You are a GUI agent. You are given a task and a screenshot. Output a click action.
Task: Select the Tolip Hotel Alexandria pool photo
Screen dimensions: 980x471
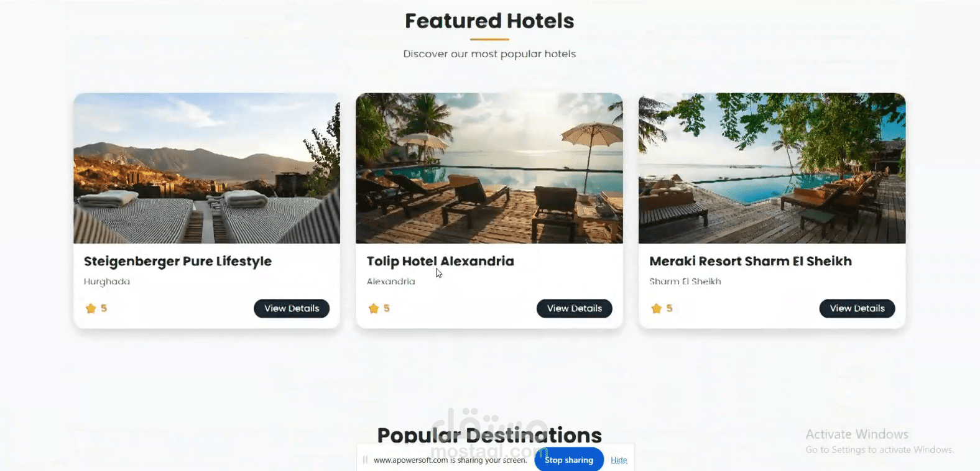489,168
